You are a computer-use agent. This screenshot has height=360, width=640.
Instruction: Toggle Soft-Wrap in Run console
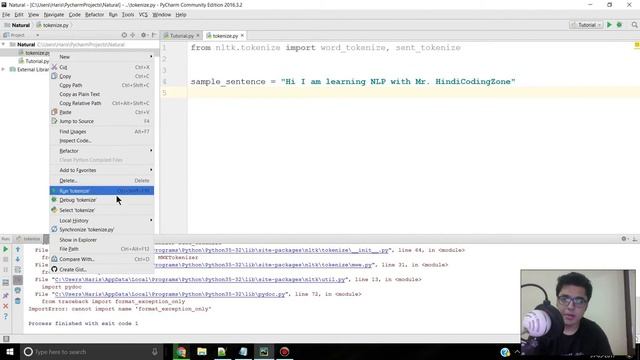(x=18, y=269)
